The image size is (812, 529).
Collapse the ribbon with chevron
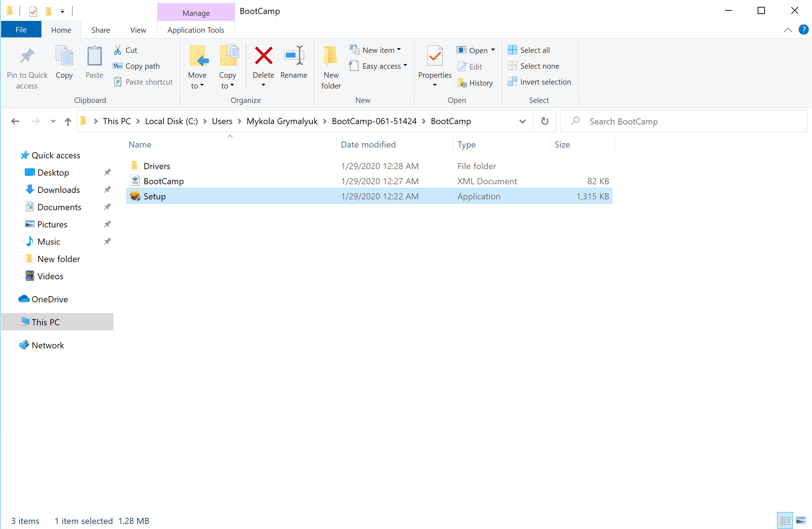788,30
